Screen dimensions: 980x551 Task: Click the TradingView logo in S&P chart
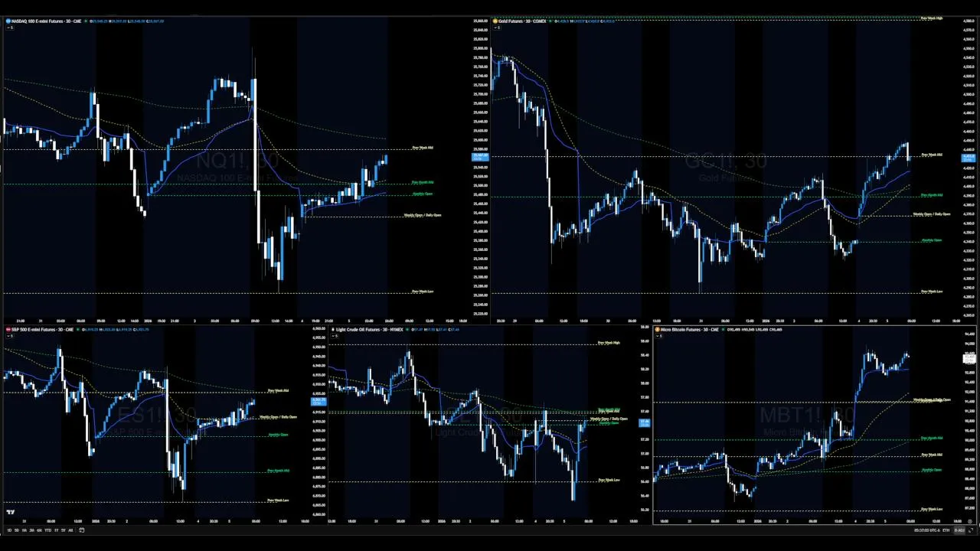point(10,513)
